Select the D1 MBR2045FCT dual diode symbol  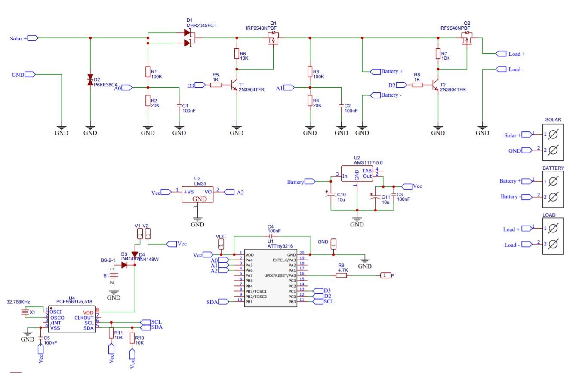pyautogui.click(x=189, y=37)
